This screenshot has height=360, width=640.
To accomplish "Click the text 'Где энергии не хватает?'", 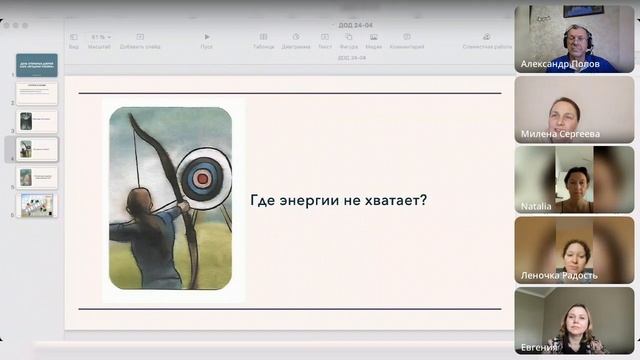I will [338, 200].
